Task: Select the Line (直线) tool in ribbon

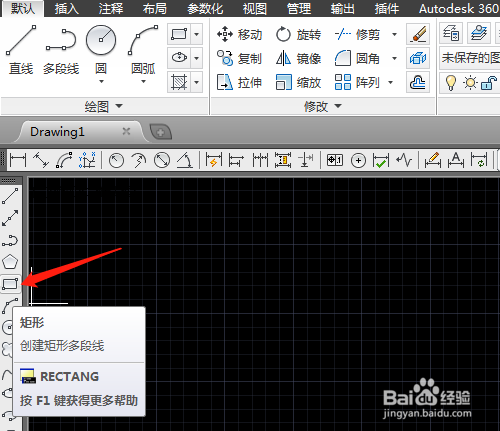Action: tap(21, 50)
